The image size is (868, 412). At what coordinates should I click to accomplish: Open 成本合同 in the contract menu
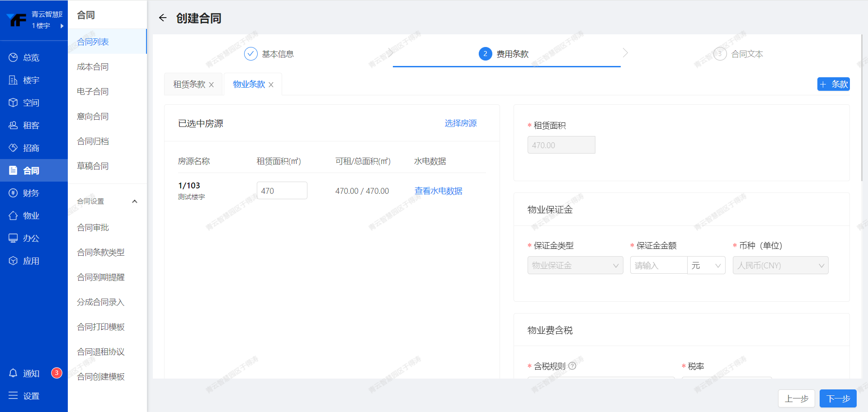(93, 67)
